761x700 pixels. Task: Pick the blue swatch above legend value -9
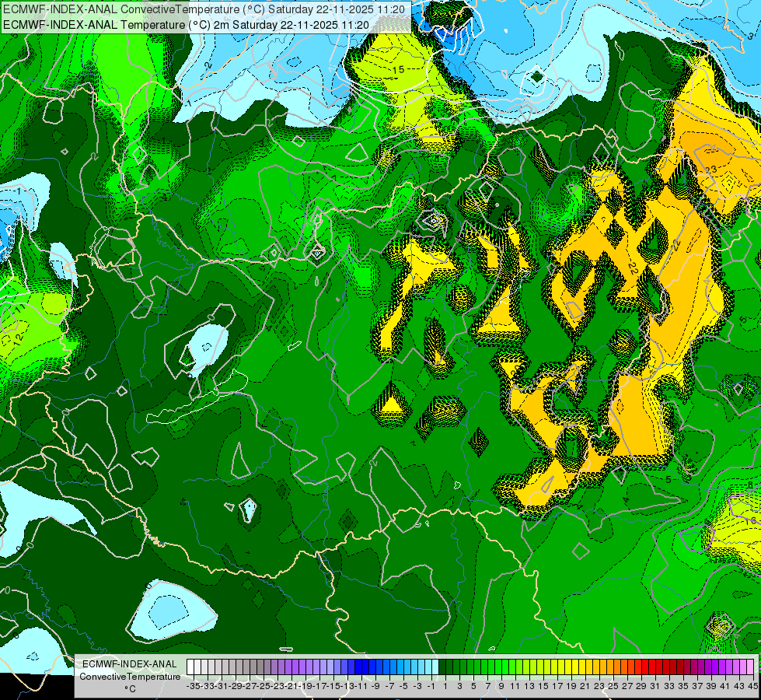point(372,667)
